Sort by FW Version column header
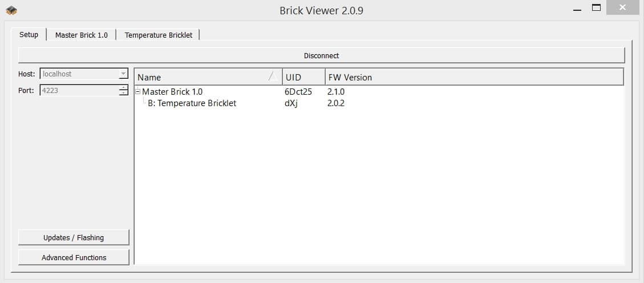Viewport: 644px width, 283px height. tap(473, 77)
